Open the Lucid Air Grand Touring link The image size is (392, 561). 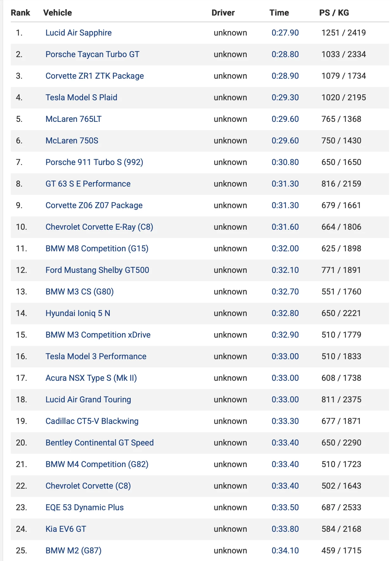88,399
